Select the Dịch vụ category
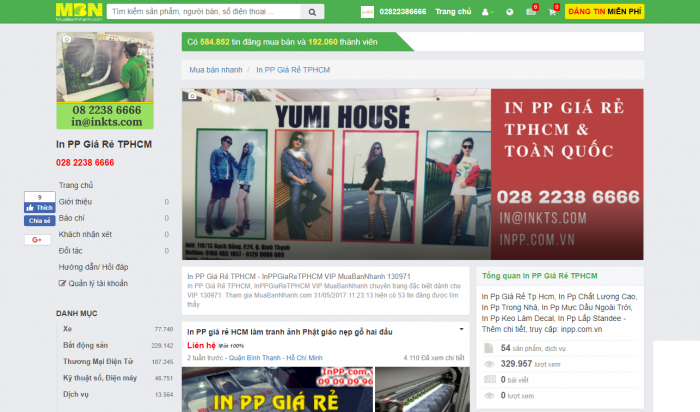700x412 pixels. [x=76, y=395]
